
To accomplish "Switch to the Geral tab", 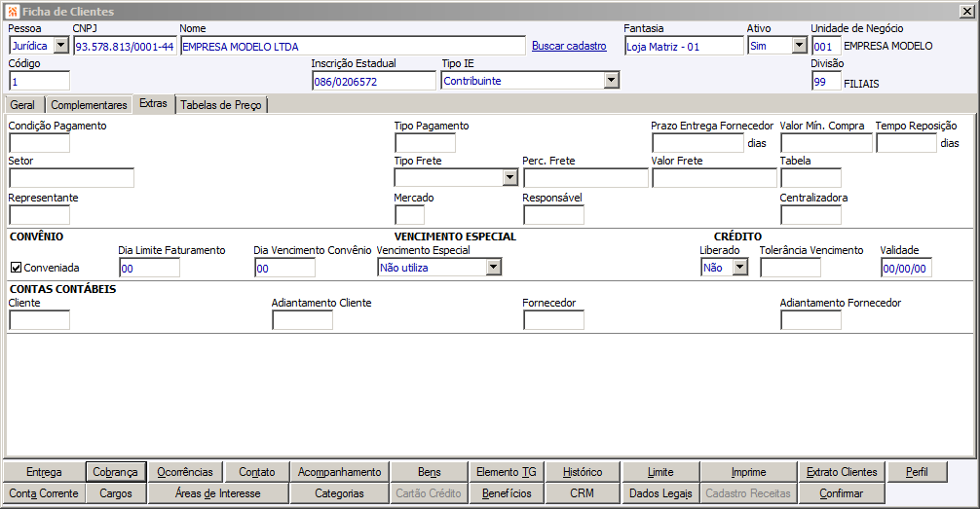I will coord(23,105).
